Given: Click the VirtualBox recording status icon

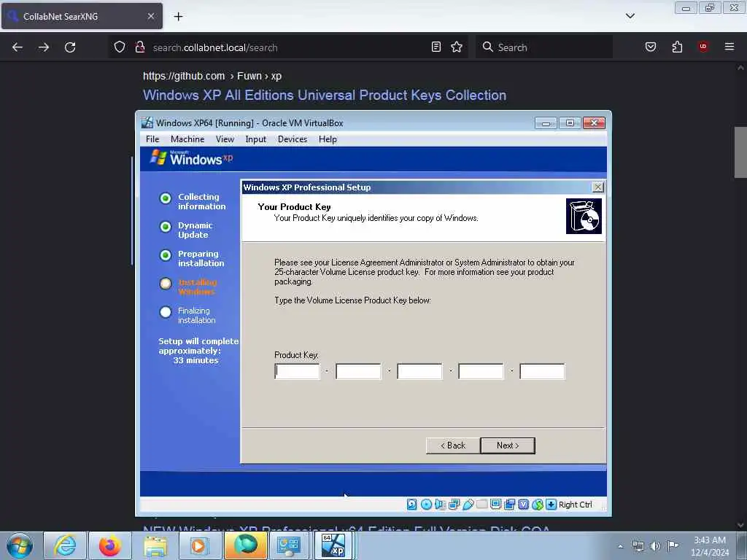Looking at the screenshot, I should [x=509, y=505].
